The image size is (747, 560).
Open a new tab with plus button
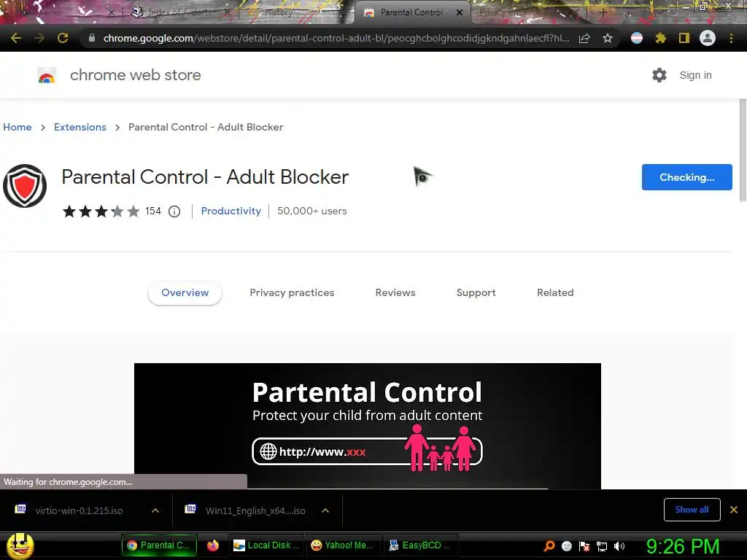click(x=603, y=12)
